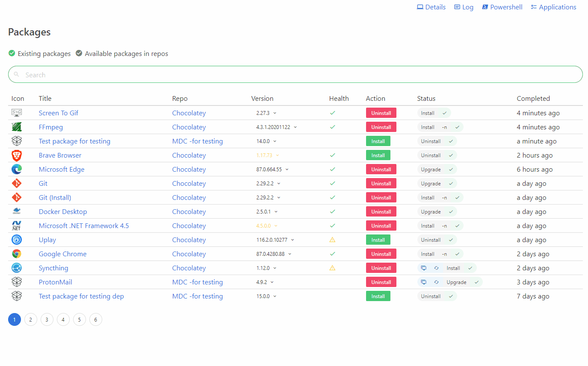Expand Docker Desktop version 2.5.0.1 dropdown

click(x=267, y=211)
